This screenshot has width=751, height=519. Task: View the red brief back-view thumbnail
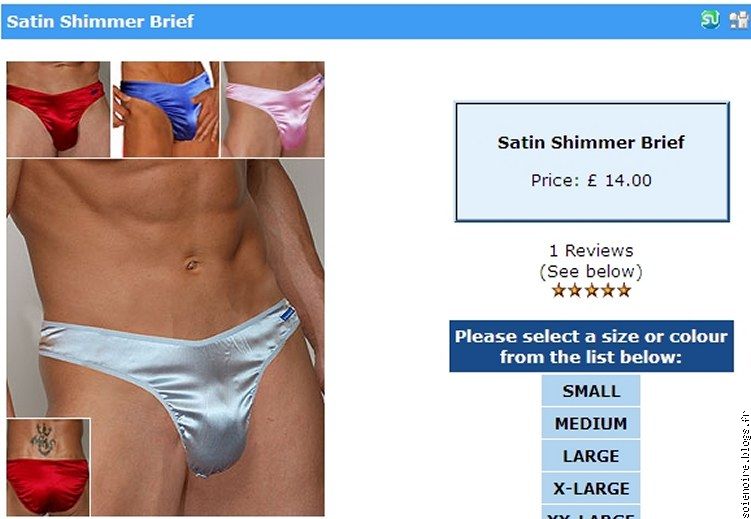[x=48, y=467]
